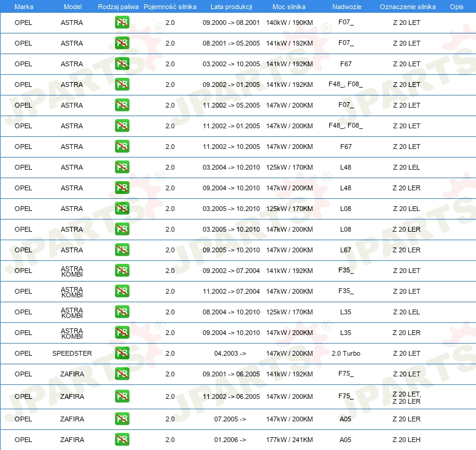The image size is (476, 450).
Task: Click the Lata produkcji column header
Action: (231, 7)
